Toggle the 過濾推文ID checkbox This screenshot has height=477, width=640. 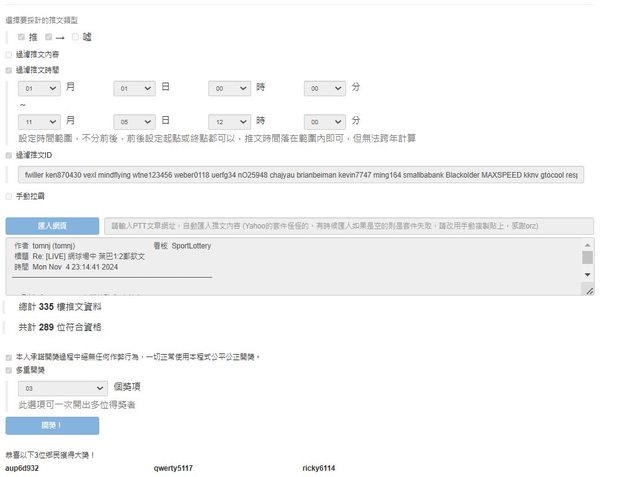(x=9, y=156)
